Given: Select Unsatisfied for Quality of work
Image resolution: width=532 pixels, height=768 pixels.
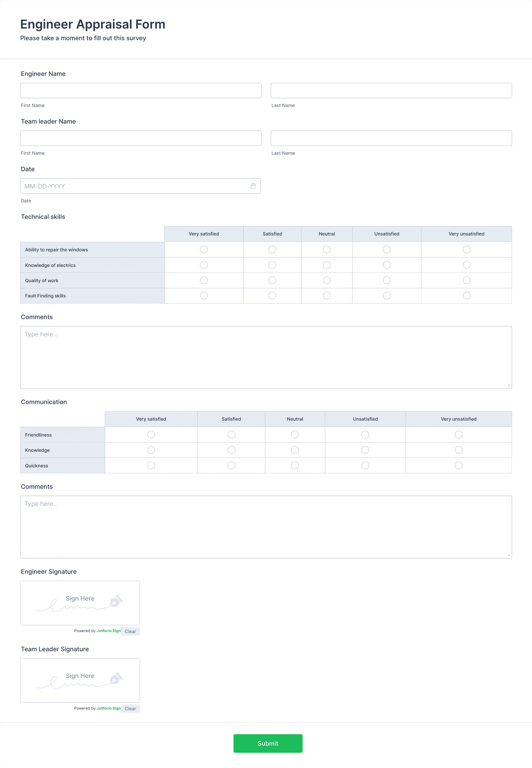Looking at the screenshot, I should tap(387, 280).
